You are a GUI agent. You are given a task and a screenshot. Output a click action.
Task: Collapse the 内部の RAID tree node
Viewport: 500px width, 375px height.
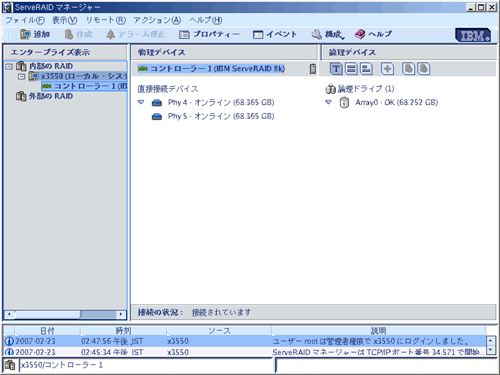tap(9, 66)
